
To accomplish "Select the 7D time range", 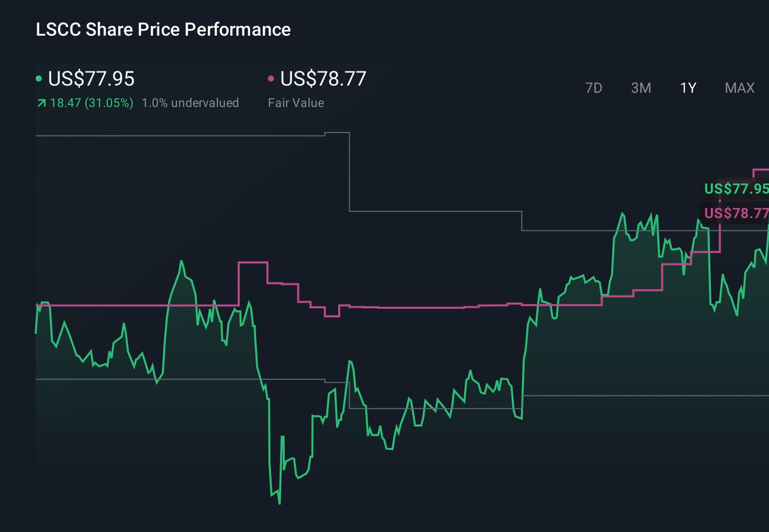I will [x=593, y=88].
